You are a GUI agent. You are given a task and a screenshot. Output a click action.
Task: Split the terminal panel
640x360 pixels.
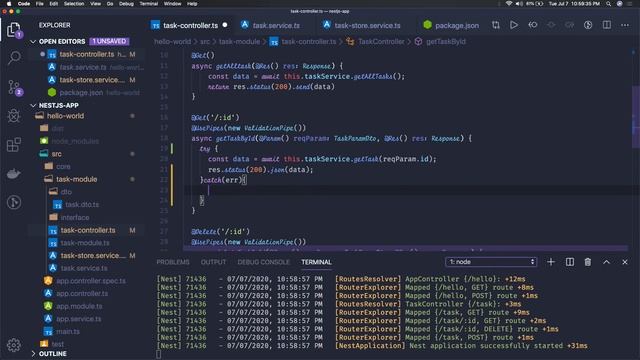(x=570, y=262)
